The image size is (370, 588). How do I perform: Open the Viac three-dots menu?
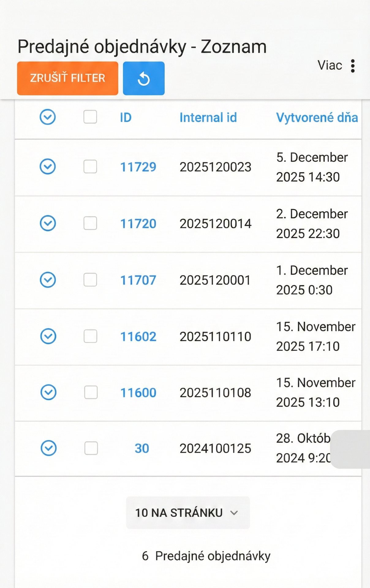coord(353,66)
